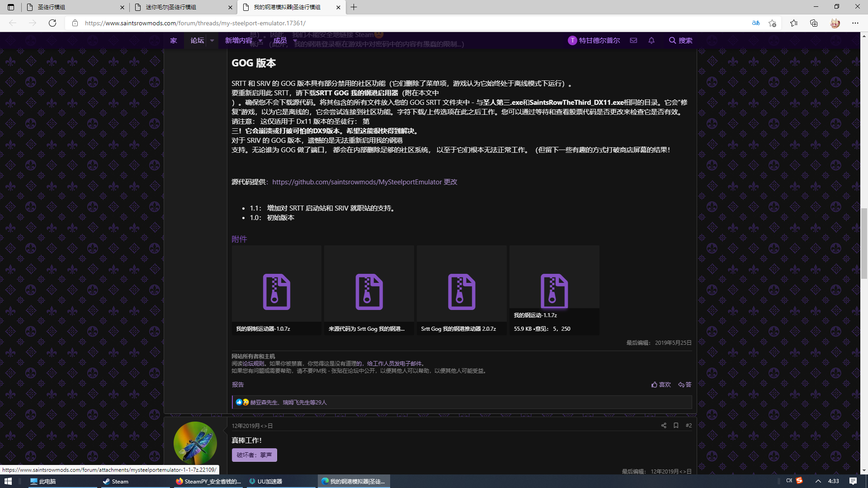Download the 我的钢运动-1.1.7z attachment
Screen dimensions: 868x488
click(x=554, y=290)
